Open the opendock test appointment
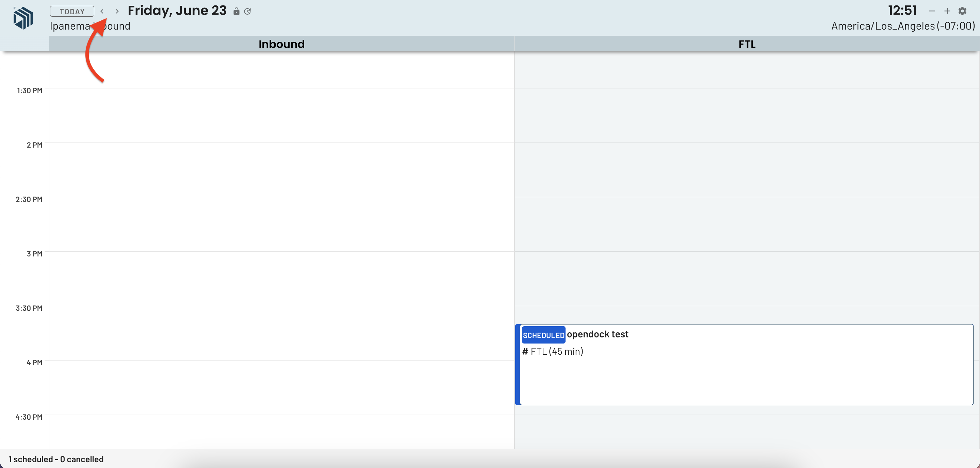Viewport: 980px width, 468px height. pyautogui.click(x=744, y=364)
